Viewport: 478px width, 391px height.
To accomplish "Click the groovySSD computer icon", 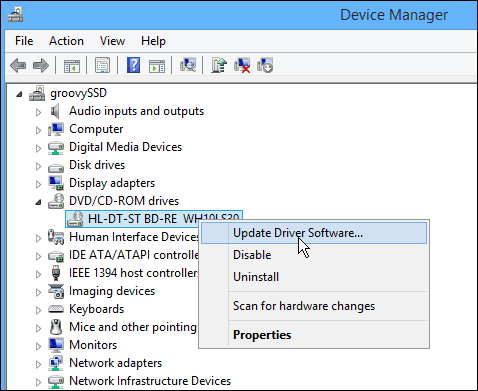I will (37, 93).
